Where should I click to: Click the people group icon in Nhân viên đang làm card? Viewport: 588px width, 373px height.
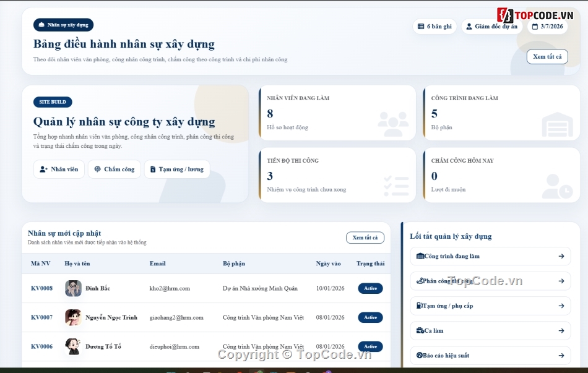[392, 123]
